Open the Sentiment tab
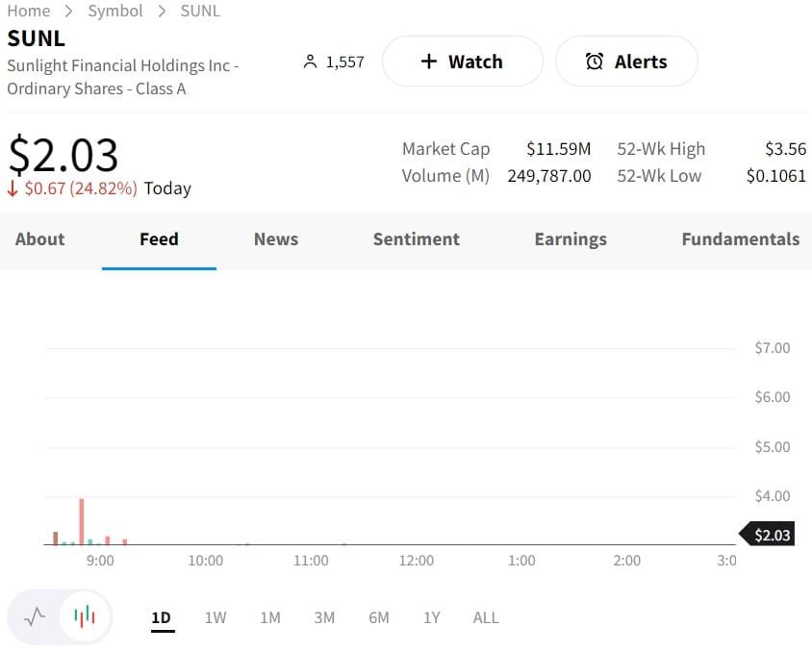 (416, 239)
